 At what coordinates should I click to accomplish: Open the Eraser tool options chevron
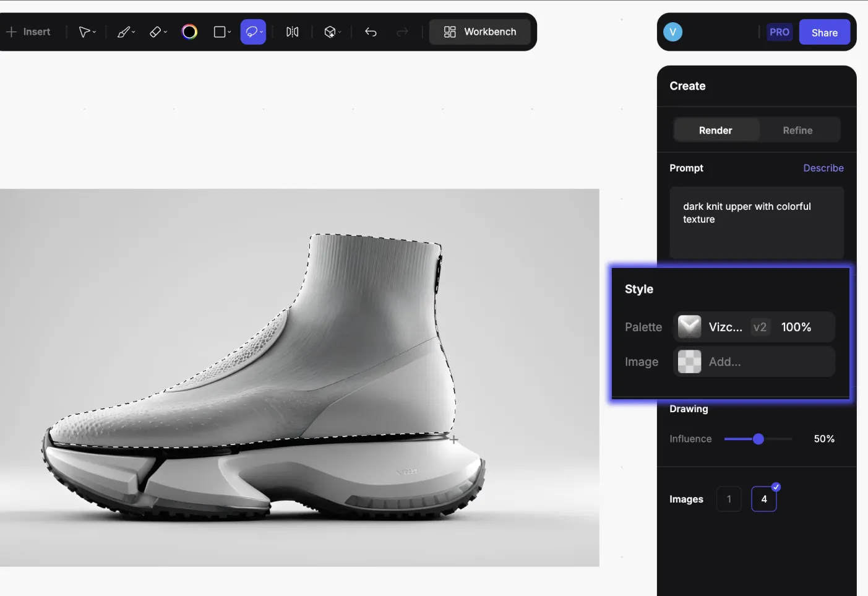point(164,32)
